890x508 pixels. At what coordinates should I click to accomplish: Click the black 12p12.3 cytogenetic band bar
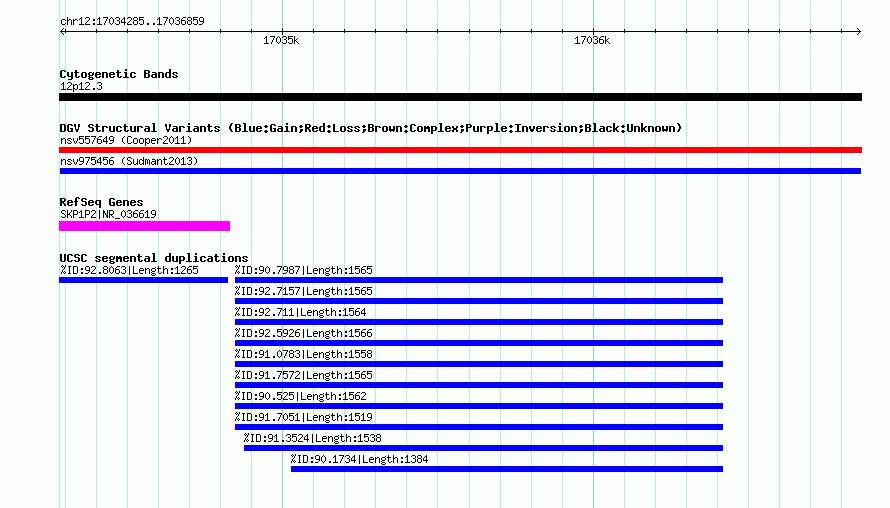pos(460,97)
